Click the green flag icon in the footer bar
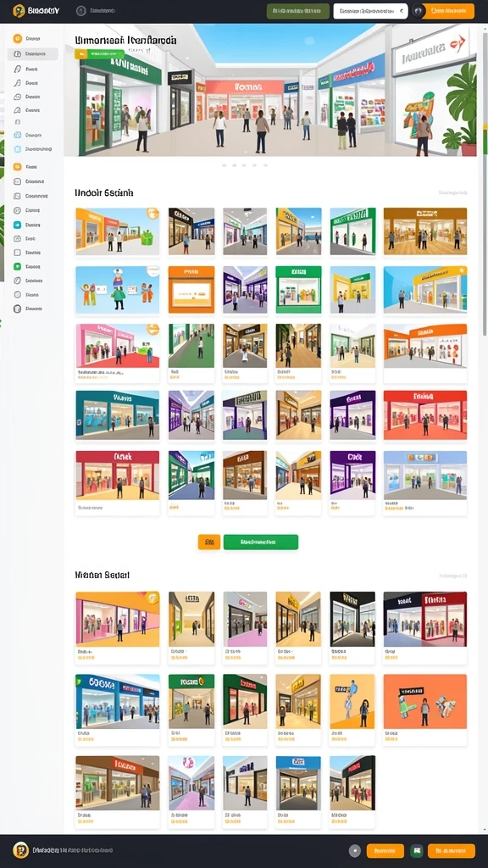 point(417,851)
